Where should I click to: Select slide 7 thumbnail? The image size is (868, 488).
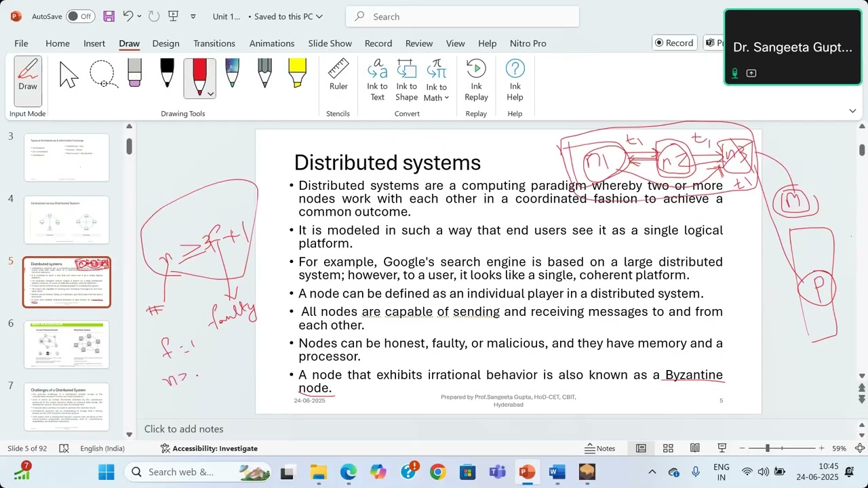(x=66, y=407)
